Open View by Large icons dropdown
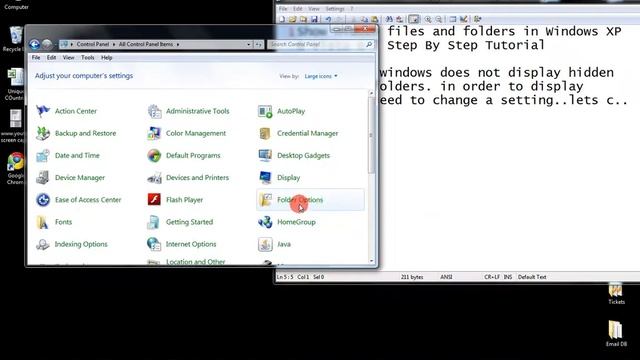 [x=321, y=76]
